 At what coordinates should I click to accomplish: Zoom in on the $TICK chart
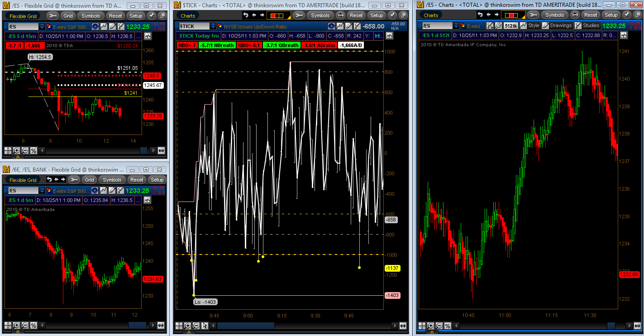click(x=187, y=326)
